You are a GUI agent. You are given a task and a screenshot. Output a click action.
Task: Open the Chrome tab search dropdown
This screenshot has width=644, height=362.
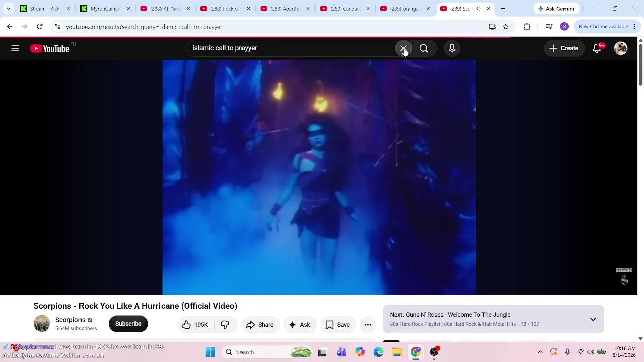click(x=8, y=9)
